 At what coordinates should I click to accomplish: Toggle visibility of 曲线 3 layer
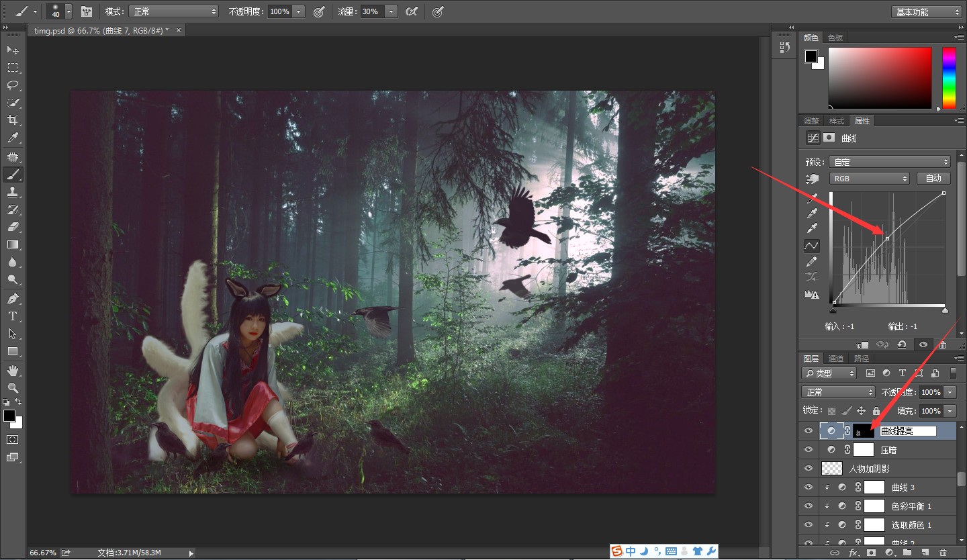[x=809, y=487]
